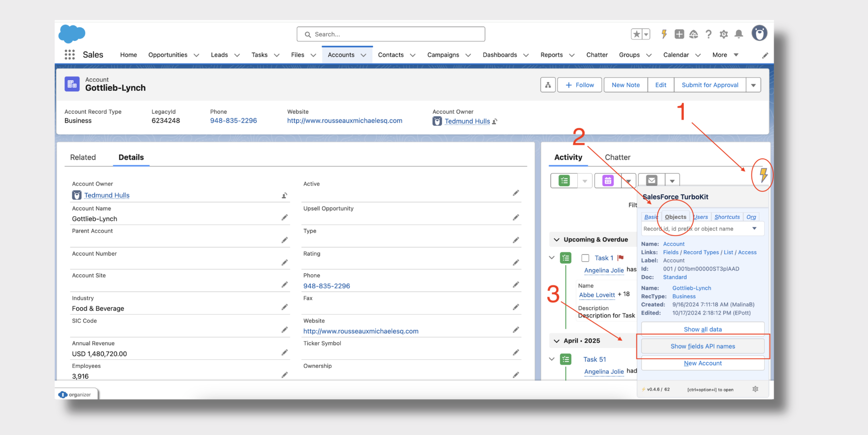Select the Objects tab in TurboKit
This screenshot has width=868, height=435.
click(675, 217)
